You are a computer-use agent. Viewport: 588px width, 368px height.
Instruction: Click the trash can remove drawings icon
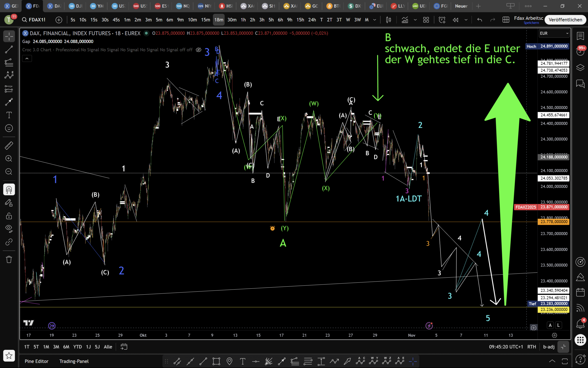point(9,259)
